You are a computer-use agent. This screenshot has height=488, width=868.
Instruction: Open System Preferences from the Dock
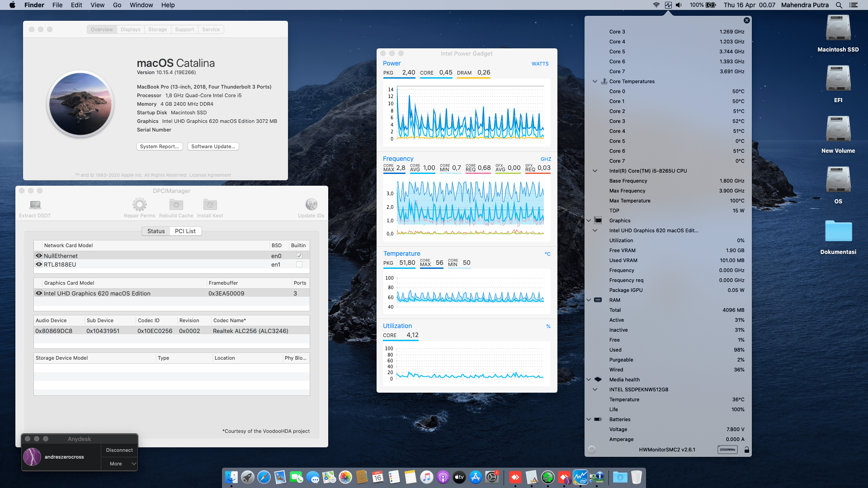point(491,477)
